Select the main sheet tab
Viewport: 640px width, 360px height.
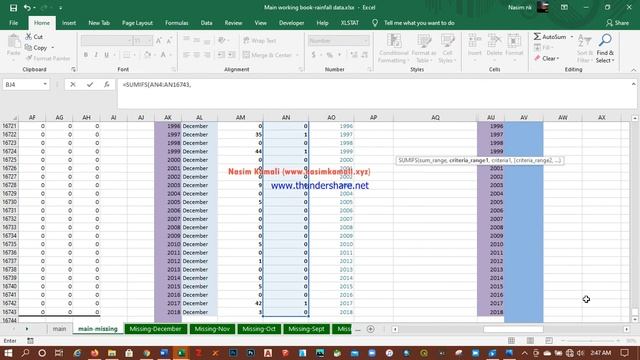(59, 329)
